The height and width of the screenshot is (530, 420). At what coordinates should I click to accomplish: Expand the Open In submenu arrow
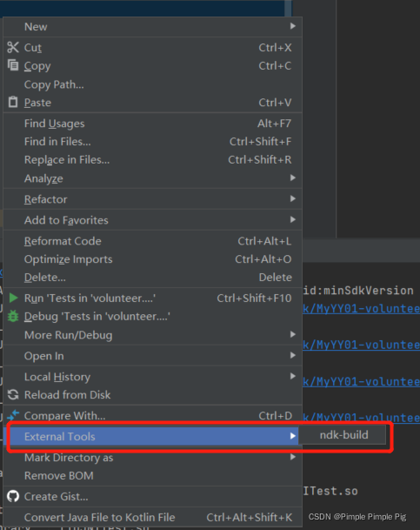293,355
